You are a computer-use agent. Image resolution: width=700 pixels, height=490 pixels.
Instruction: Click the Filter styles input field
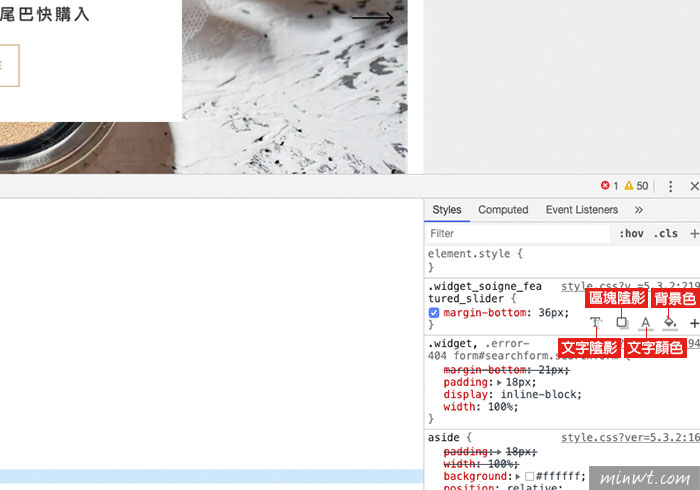click(x=517, y=233)
